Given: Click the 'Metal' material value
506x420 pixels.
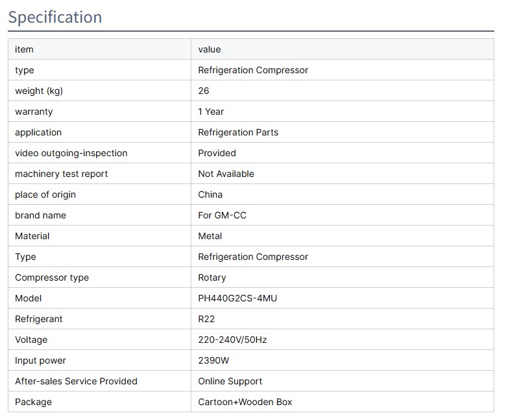Looking at the screenshot, I should pyautogui.click(x=210, y=236).
